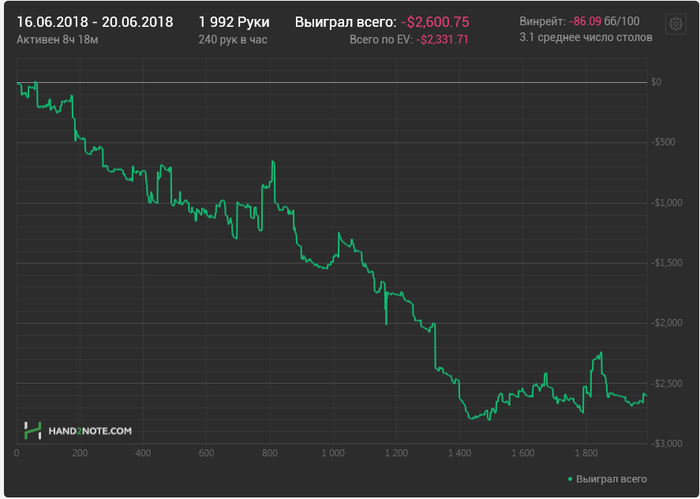
Task: Click the winrate value -86.09
Action: click(585, 21)
